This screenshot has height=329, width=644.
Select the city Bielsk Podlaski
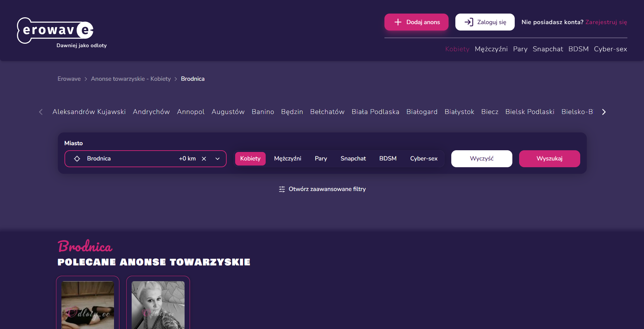[x=530, y=112]
